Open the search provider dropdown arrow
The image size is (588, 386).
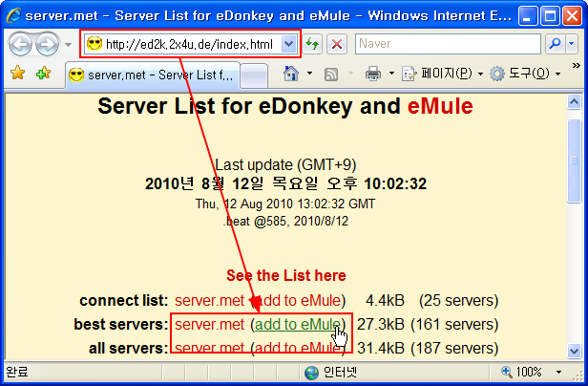[x=571, y=44]
